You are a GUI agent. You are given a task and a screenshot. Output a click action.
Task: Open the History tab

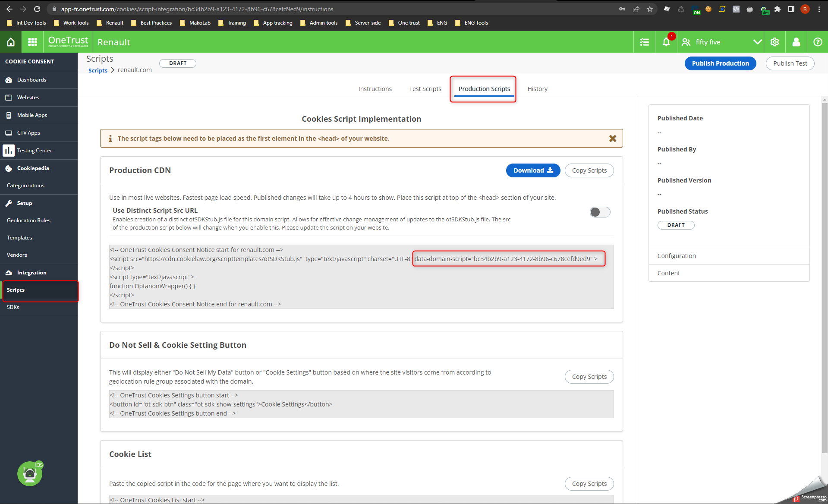pyautogui.click(x=537, y=89)
